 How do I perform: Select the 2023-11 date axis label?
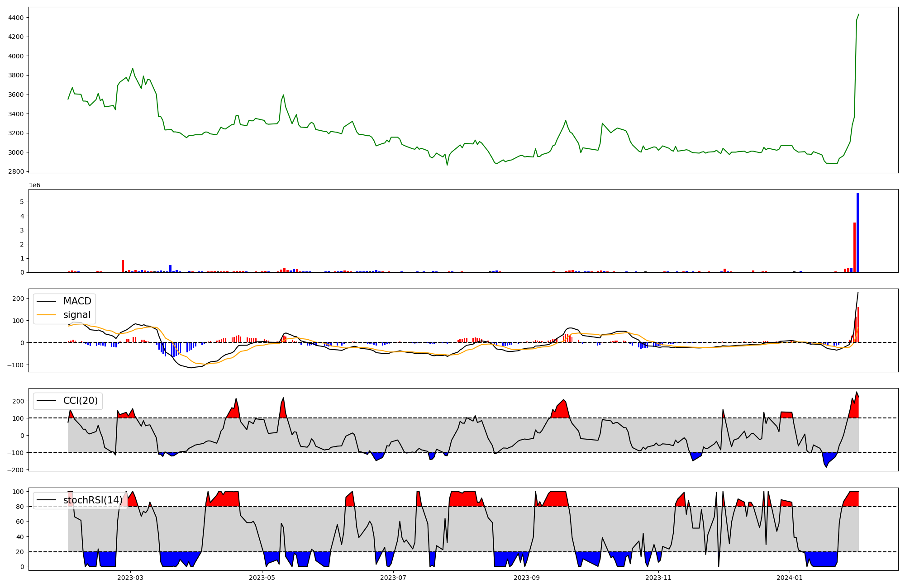point(658,578)
